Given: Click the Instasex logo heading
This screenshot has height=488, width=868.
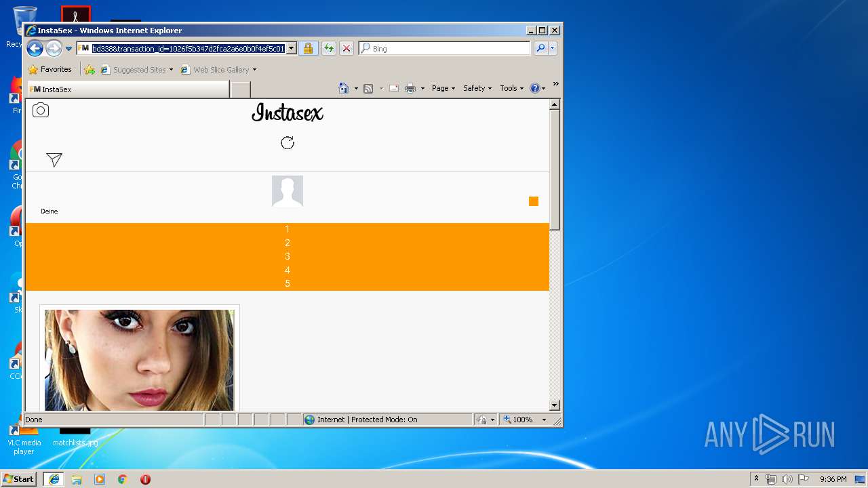Looking at the screenshot, I should (x=288, y=113).
